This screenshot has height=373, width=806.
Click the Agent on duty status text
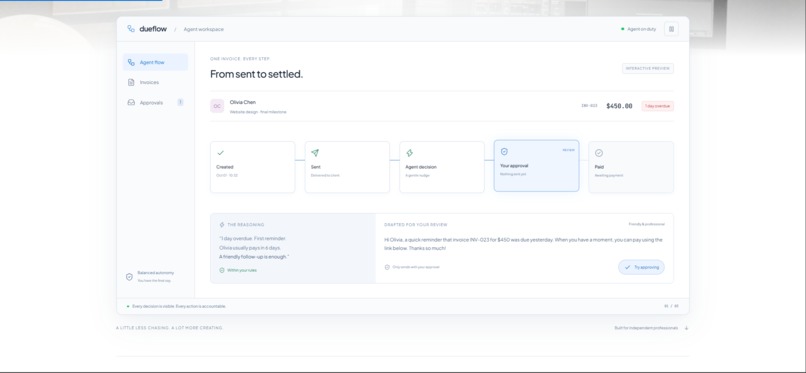642,29
